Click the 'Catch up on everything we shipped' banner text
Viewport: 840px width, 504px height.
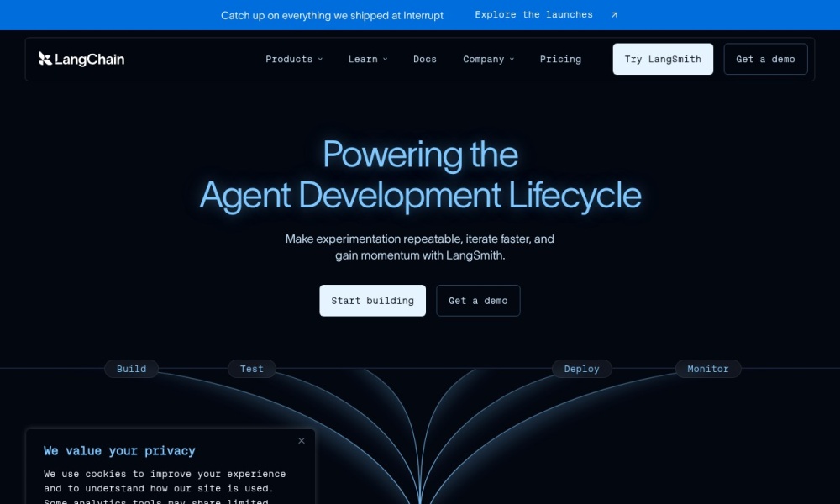pyautogui.click(x=332, y=15)
